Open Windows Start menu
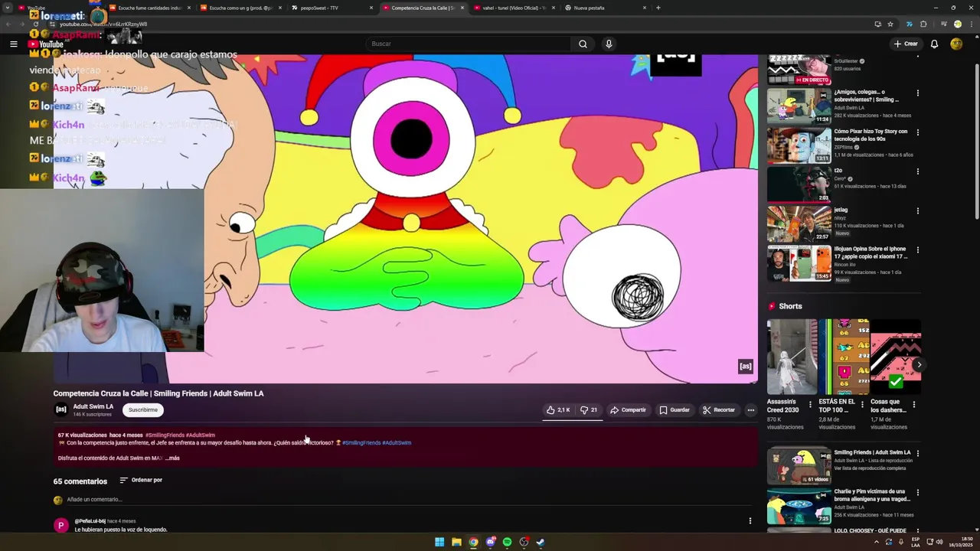 point(439,542)
